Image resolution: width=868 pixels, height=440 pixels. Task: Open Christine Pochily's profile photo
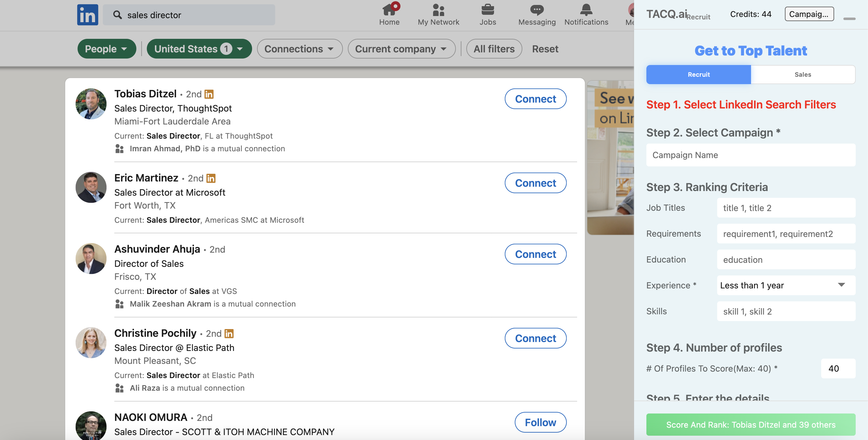(91, 343)
